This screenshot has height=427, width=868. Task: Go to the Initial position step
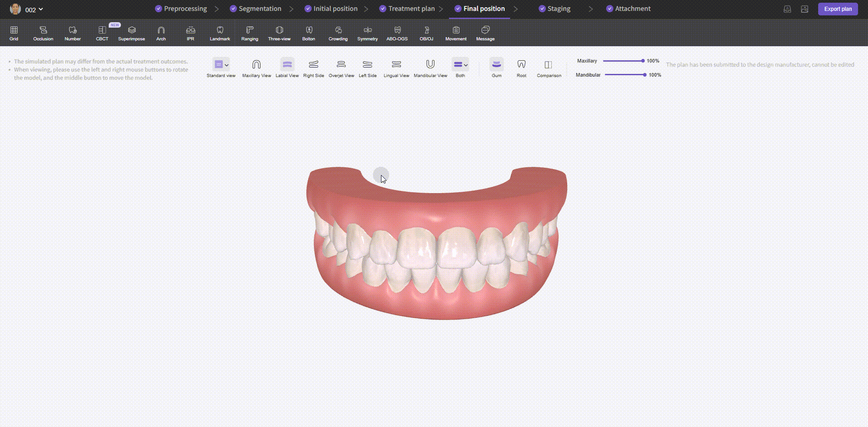[x=331, y=9]
